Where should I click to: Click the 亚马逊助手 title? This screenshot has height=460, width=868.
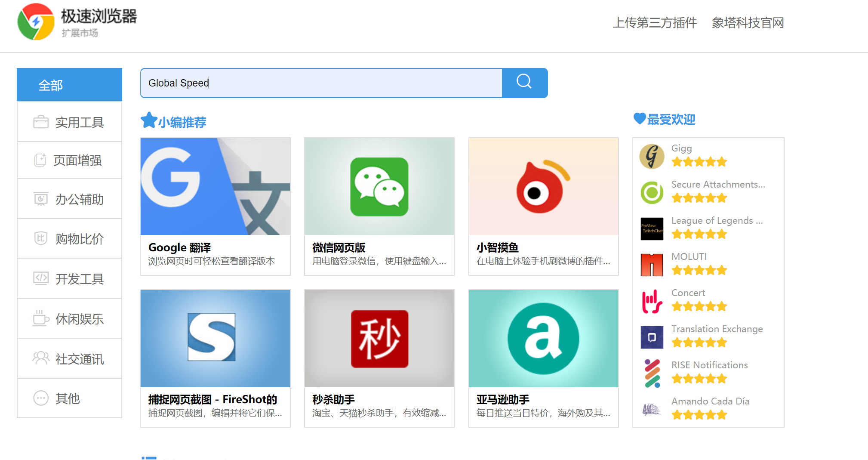[503, 399]
